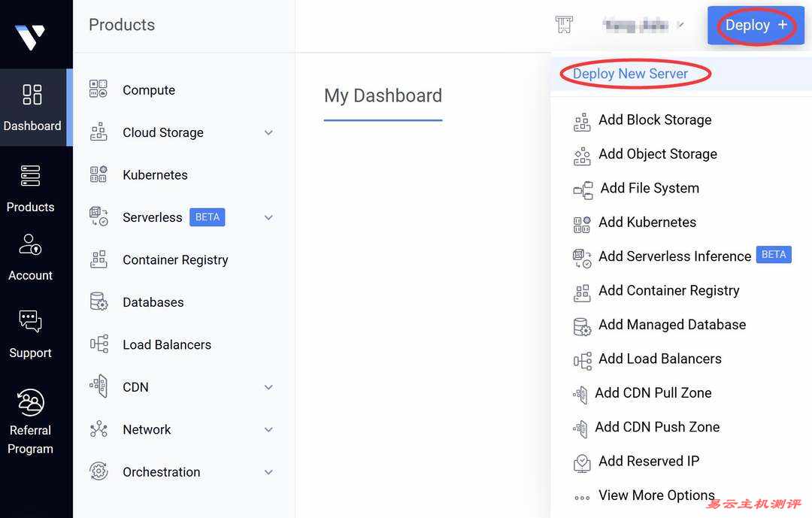Click the Databases icon in Products list
The image size is (812, 518).
click(98, 302)
